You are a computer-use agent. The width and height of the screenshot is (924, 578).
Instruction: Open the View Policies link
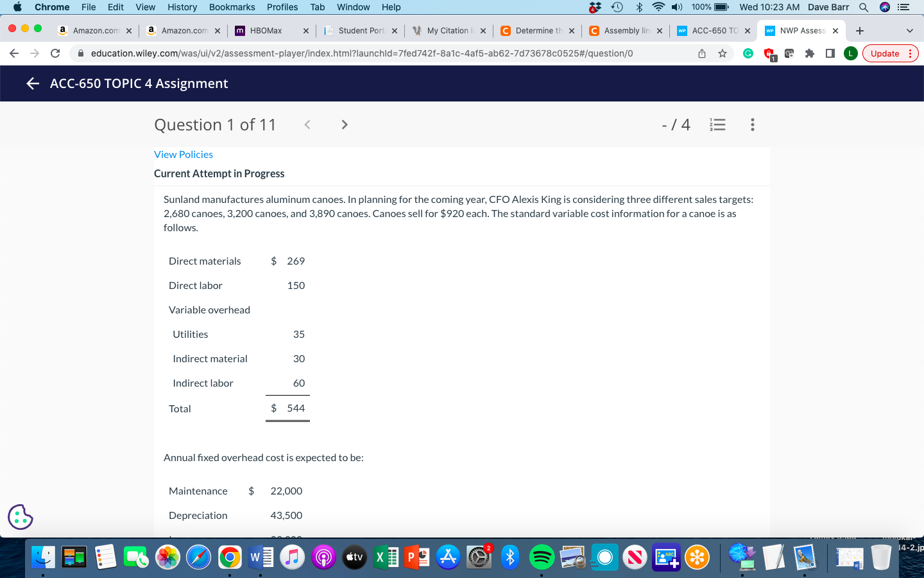pos(184,154)
